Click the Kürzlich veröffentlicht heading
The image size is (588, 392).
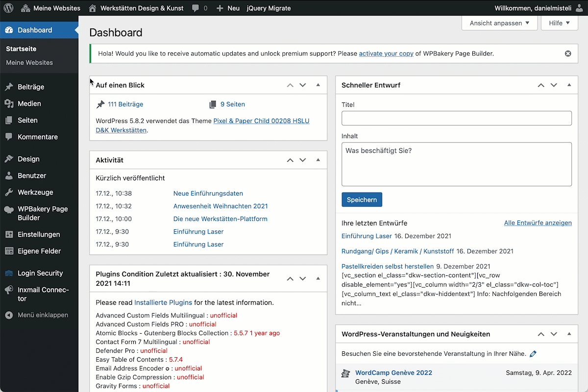point(130,178)
